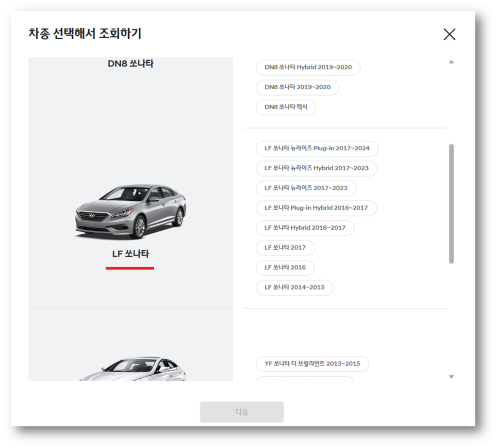Choose LF 쏘나타 뉴라이즈 Hybrid 2017~2023
This screenshot has width=497, height=448.
(x=316, y=168)
